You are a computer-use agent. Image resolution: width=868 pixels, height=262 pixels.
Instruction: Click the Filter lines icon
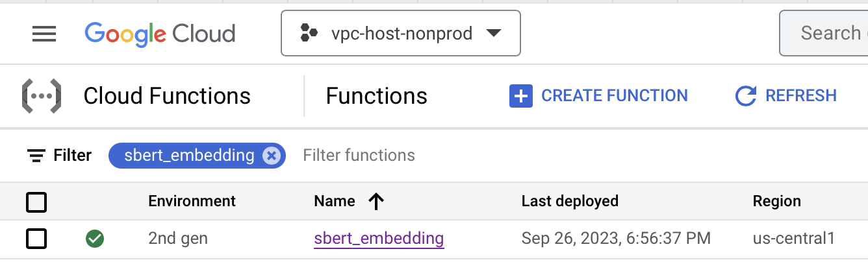[x=36, y=156]
